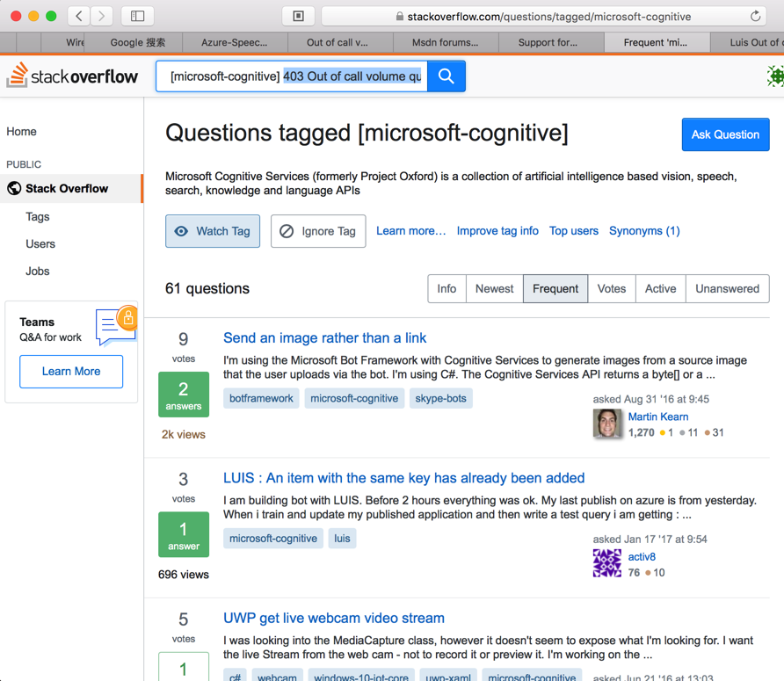Go back with Safari's back arrow
784x681 pixels.
(x=79, y=16)
